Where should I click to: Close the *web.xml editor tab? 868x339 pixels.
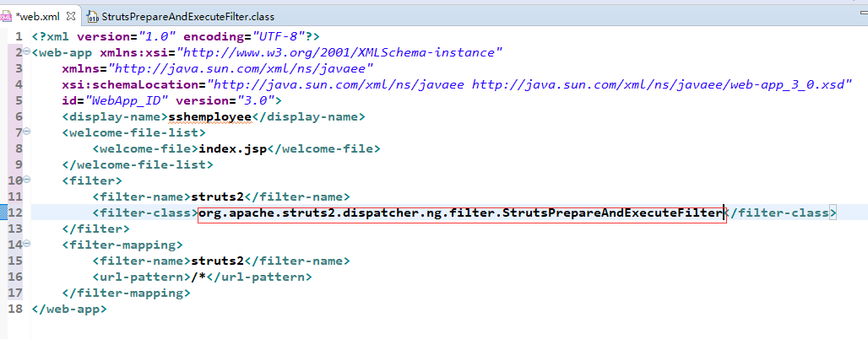pos(70,17)
